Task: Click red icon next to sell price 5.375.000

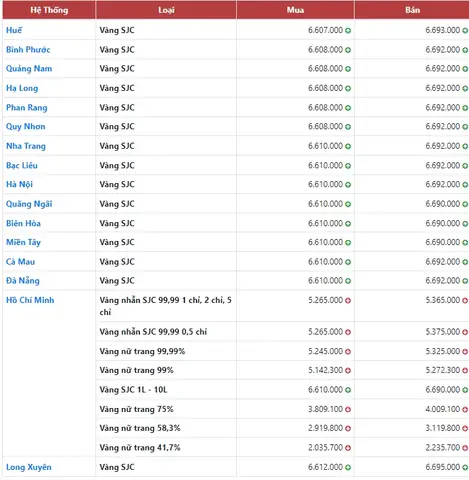Action: click(x=465, y=332)
